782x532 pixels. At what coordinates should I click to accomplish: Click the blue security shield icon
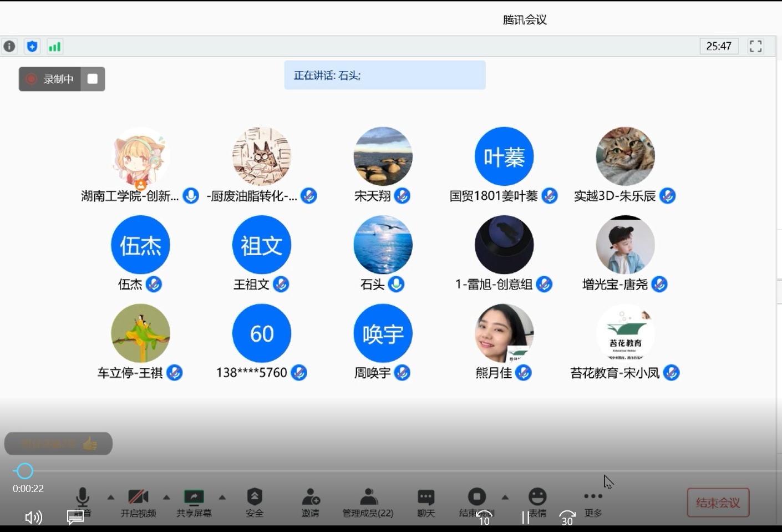32,47
